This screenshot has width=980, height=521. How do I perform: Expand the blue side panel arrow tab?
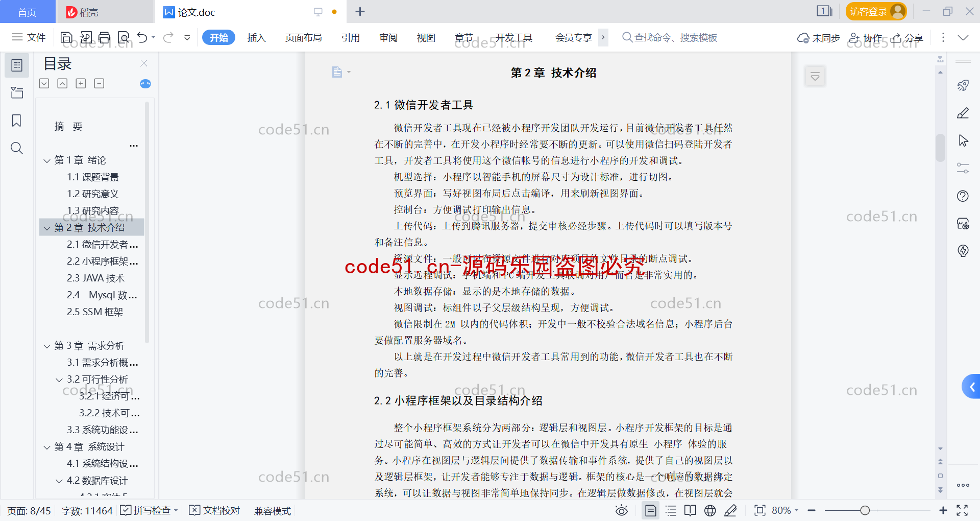click(x=971, y=387)
